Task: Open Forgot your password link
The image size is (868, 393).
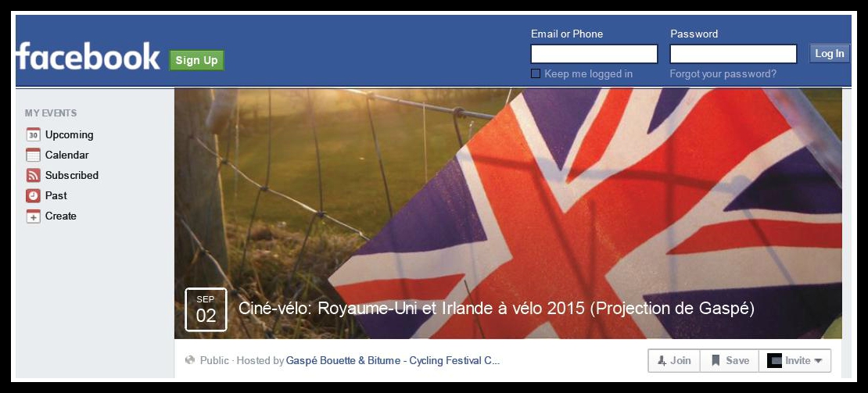Action: click(723, 74)
